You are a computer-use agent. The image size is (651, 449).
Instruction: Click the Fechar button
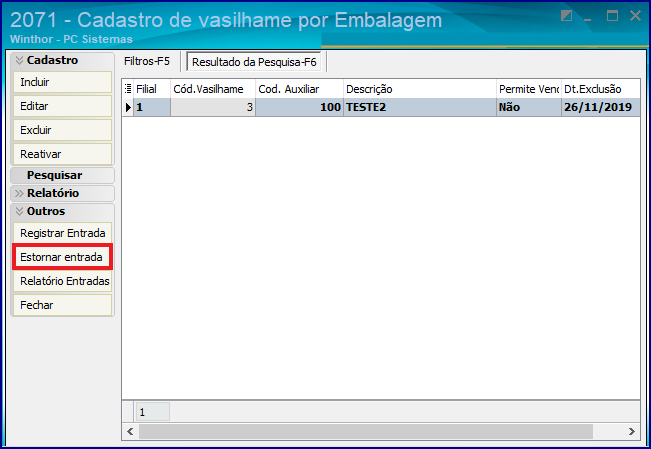(62, 305)
